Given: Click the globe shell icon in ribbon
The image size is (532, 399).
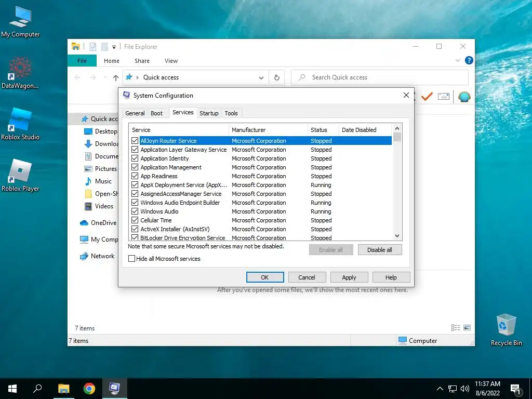Looking at the screenshot, I should coord(464,97).
